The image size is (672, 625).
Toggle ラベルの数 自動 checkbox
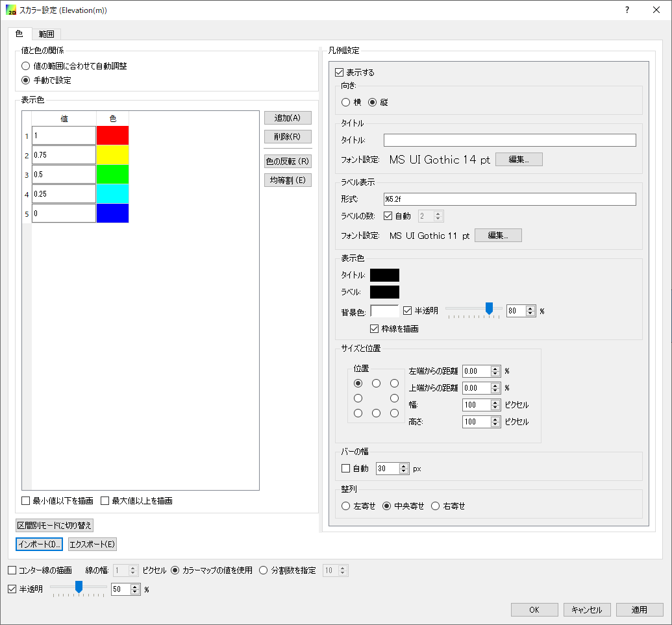(x=388, y=216)
